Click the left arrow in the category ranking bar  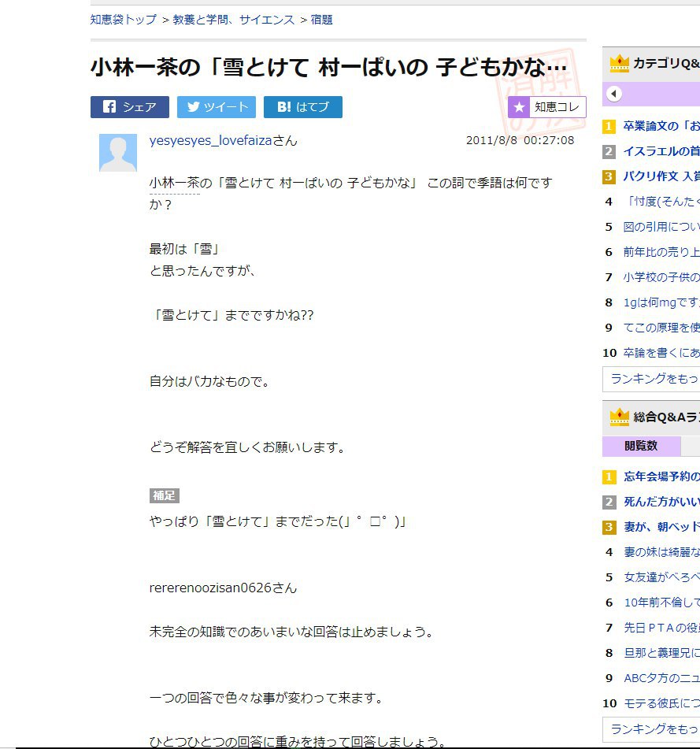click(x=614, y=94)
